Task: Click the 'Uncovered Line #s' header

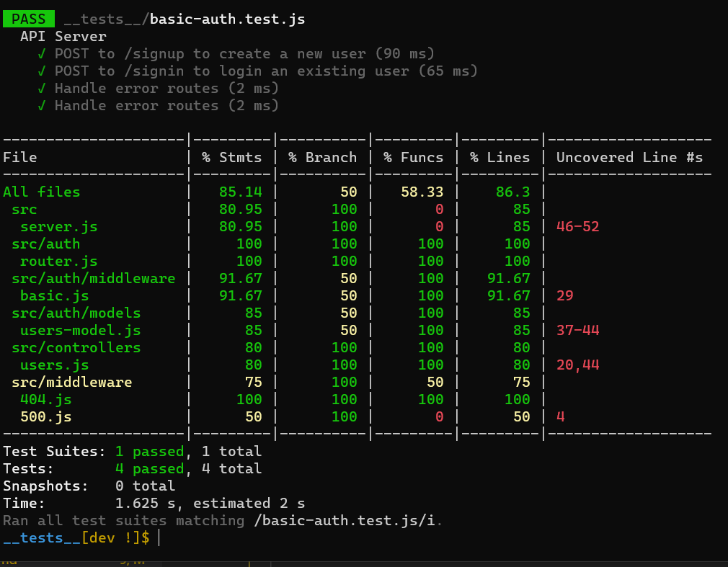Action: [629, 157]
